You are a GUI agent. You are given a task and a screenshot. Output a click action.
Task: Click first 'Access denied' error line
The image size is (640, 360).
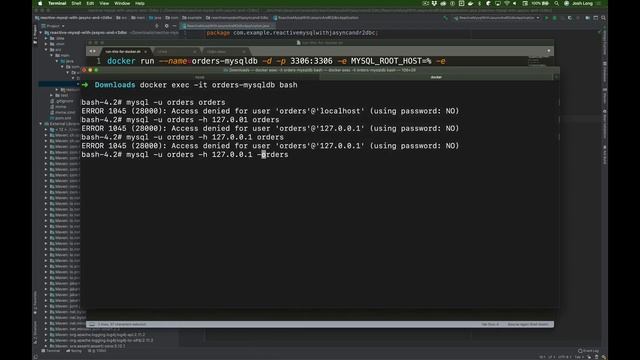[270, 111]
